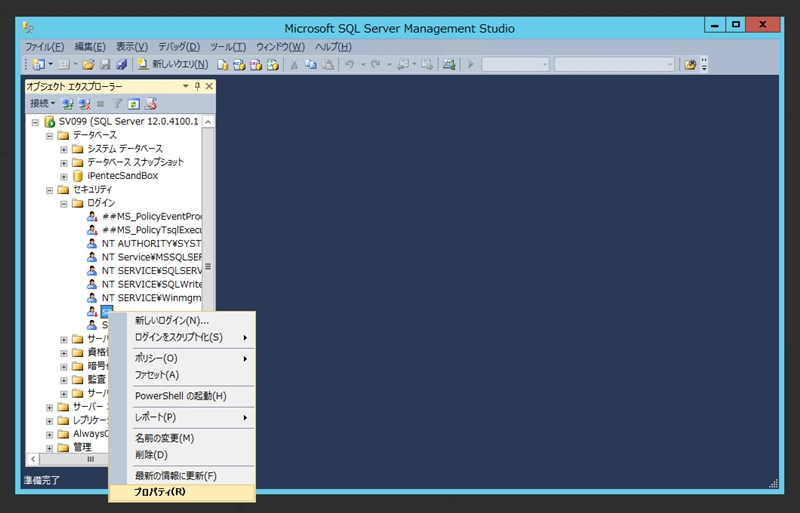This screenshot has height=513, width=800.
Task: Click the Undo arrow toolbar icon
Action: click(x=349, y=64)
